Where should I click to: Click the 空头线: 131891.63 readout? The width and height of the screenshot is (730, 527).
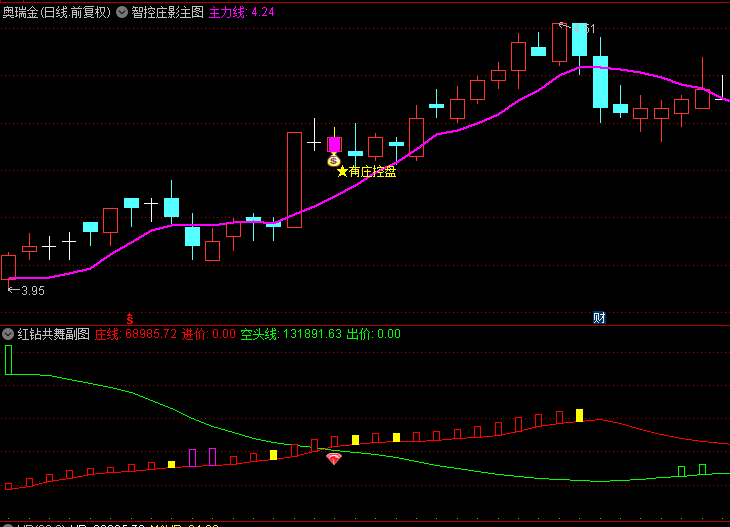291,334
